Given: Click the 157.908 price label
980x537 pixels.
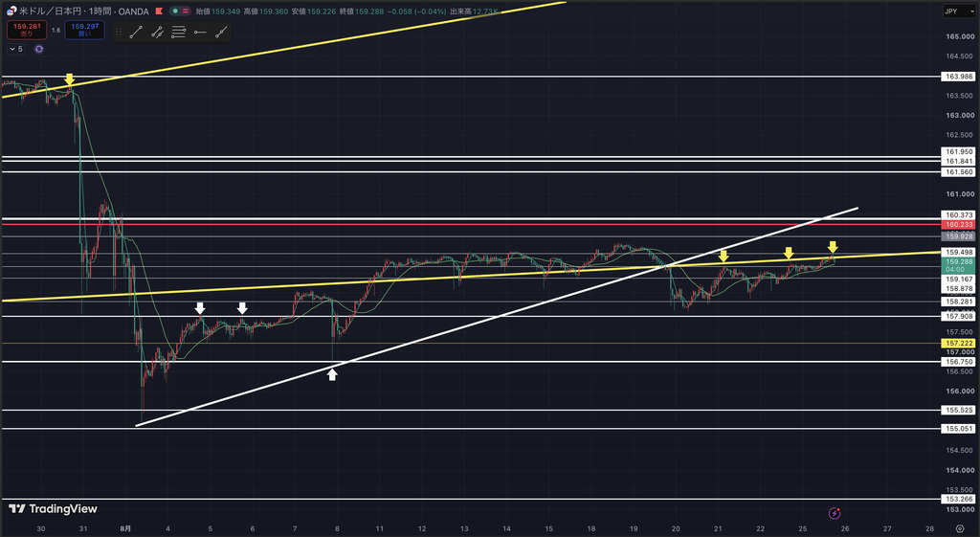Looking at the screenshot, I should [959, 317].
